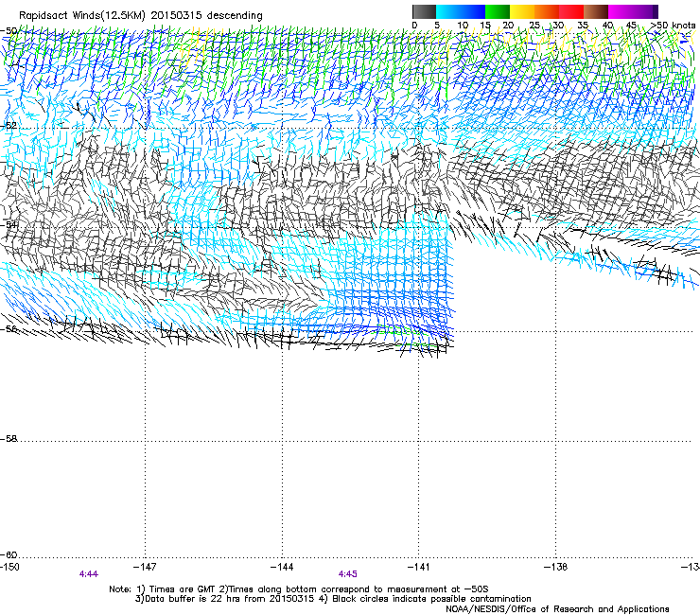Click the '>50 knots' legend label
Viewport: 700px width, 615px height.
point(673,25)
